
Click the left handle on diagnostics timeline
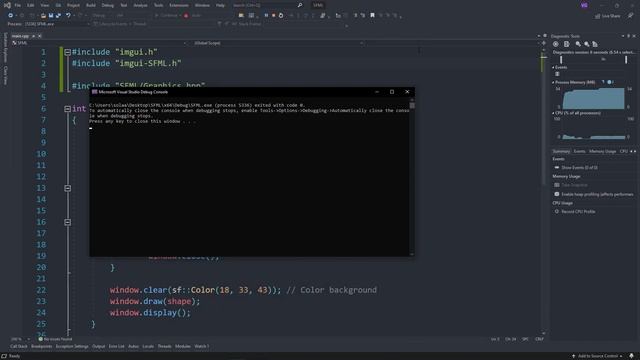[x=561, y=60]
